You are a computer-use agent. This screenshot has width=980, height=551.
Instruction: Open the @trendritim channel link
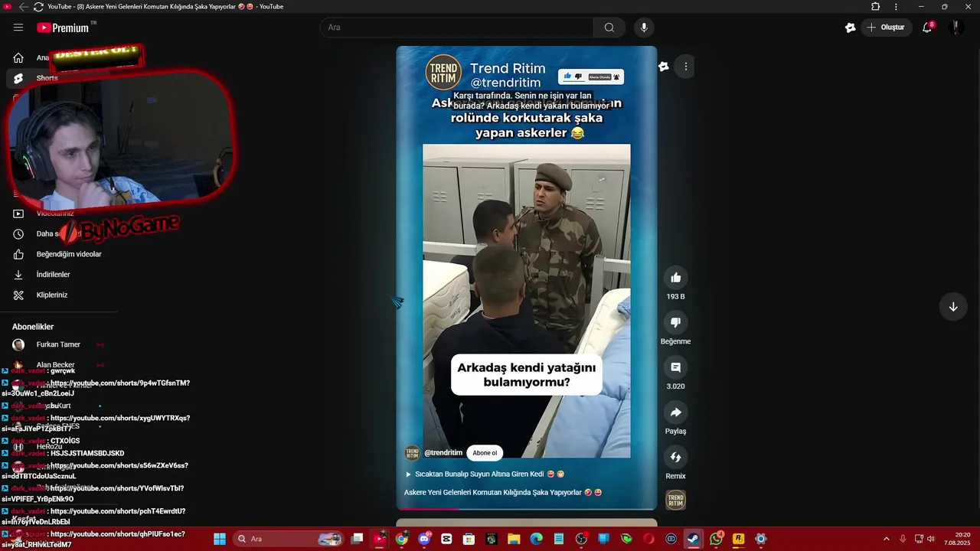click(x=443, y=453)
